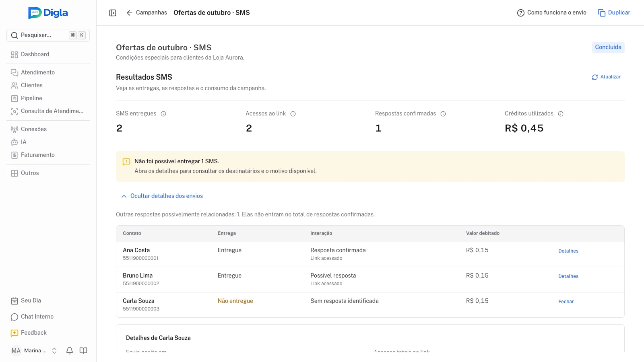Image resolution: width=644 pixels, height=362 pixels.
Task: Expand the Marina user account switcher
Action: click(34, 351)
